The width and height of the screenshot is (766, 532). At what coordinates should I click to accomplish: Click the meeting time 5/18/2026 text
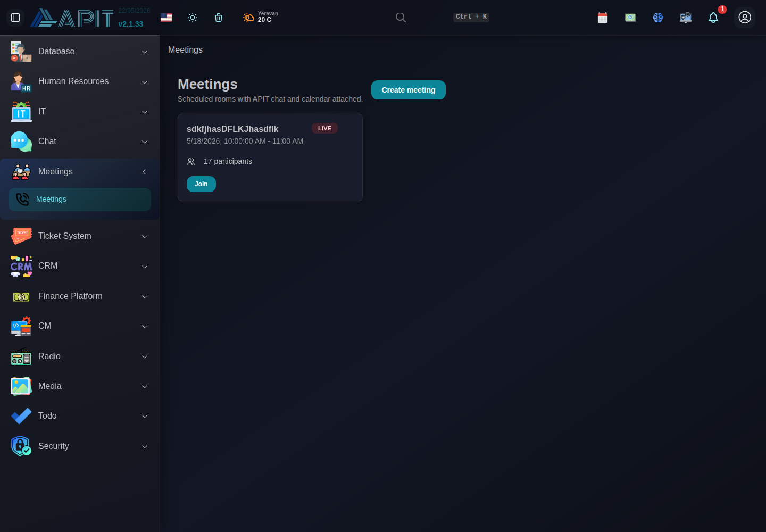pyautogui.click(x=245, y=142)
